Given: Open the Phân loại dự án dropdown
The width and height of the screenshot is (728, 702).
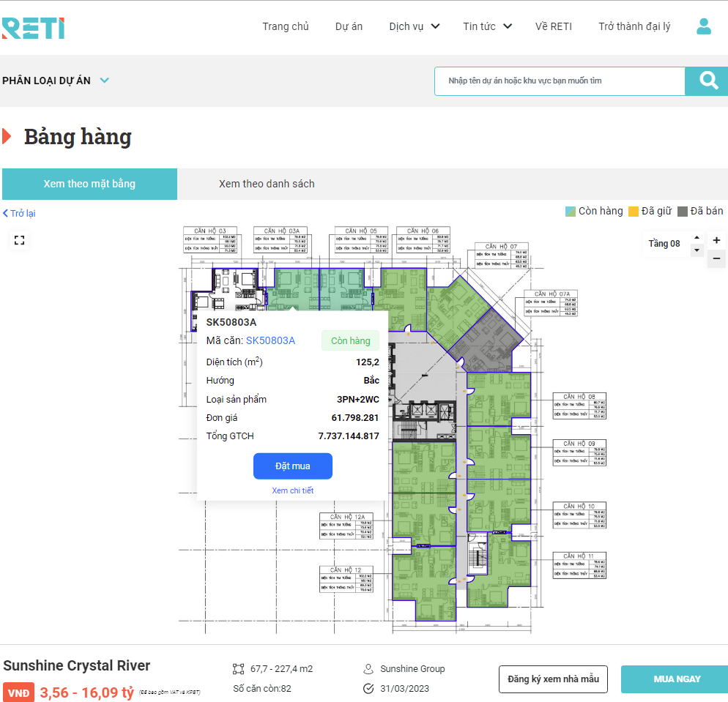Looking at the screenshot, I should pyautogui.click(x=56, y=81).
